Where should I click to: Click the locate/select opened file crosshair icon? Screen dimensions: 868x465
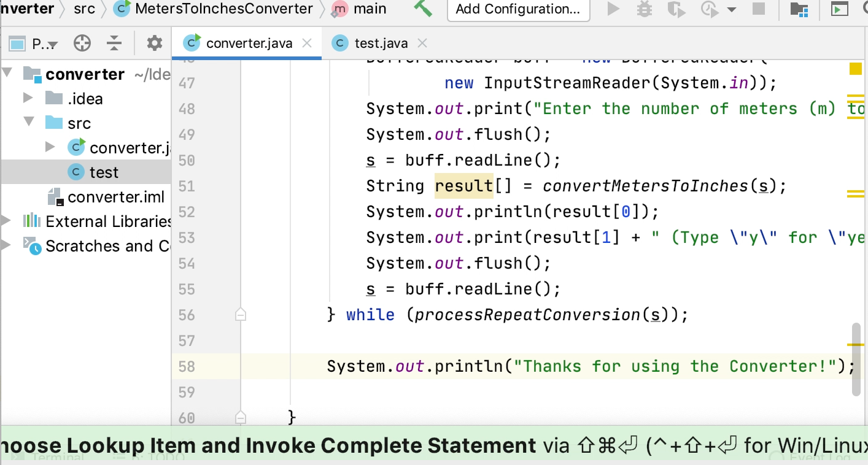(82, 43)
